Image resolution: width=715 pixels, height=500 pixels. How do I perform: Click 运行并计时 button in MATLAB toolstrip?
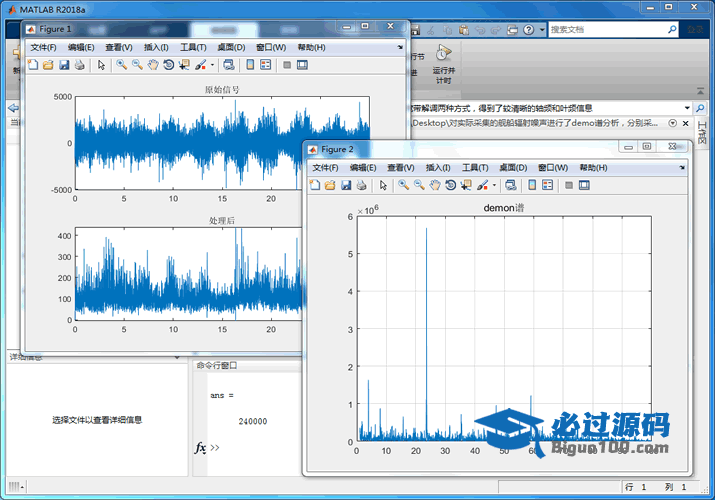[x=443, y=64]
